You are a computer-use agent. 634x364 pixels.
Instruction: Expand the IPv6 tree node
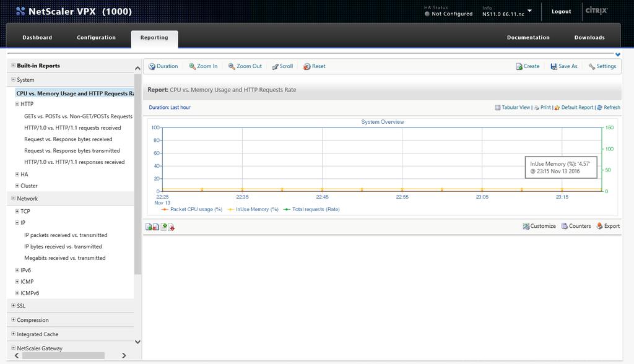(x=17, y=270)
